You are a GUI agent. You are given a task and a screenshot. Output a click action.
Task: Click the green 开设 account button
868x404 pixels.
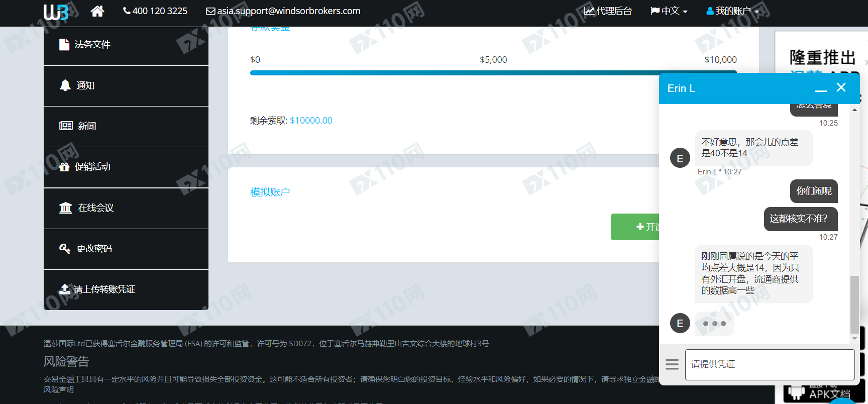(x=635, y=227)
